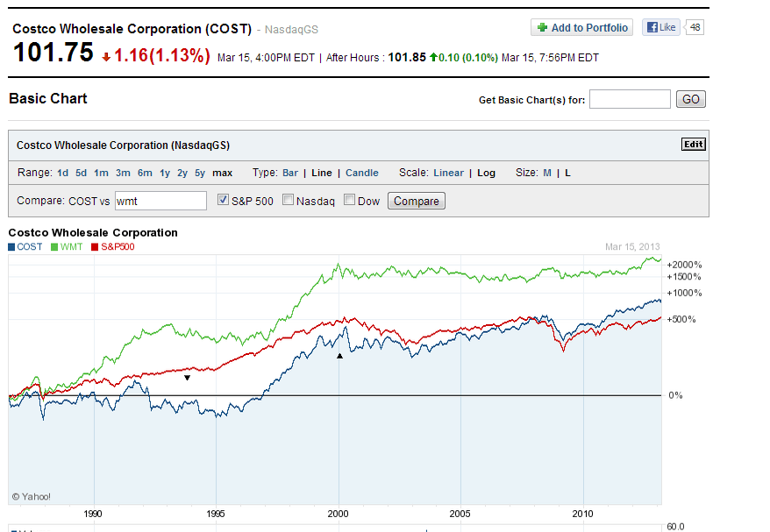Image resolution: width=770 pixels, height=532 pixels.
Task: Click the green plus Add to Portfolio icon
Action: tap(542, 27)
